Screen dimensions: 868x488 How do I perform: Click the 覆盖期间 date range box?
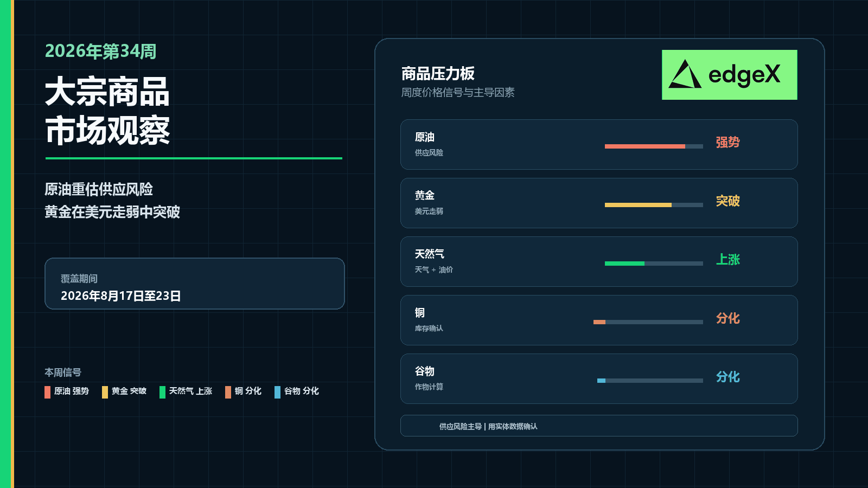coord(195,284)
